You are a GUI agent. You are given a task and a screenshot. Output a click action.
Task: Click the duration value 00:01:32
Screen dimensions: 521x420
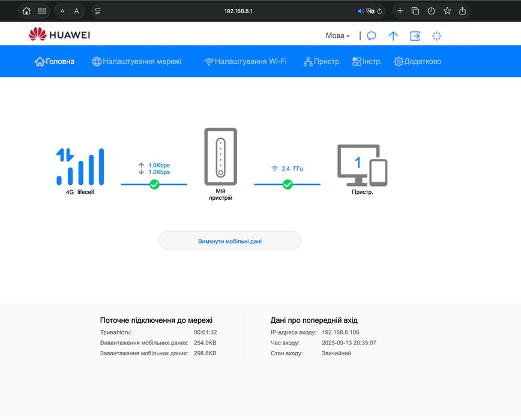(205, 332)
